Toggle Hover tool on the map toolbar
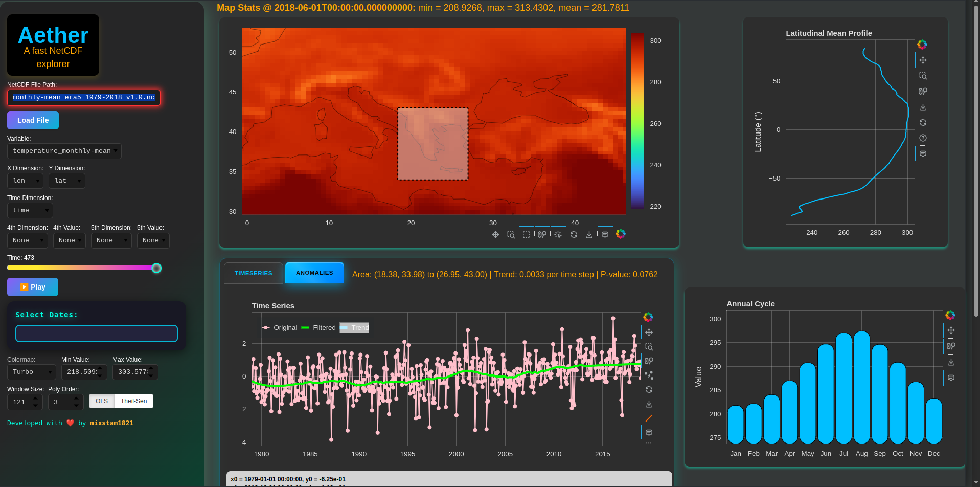 605,235
